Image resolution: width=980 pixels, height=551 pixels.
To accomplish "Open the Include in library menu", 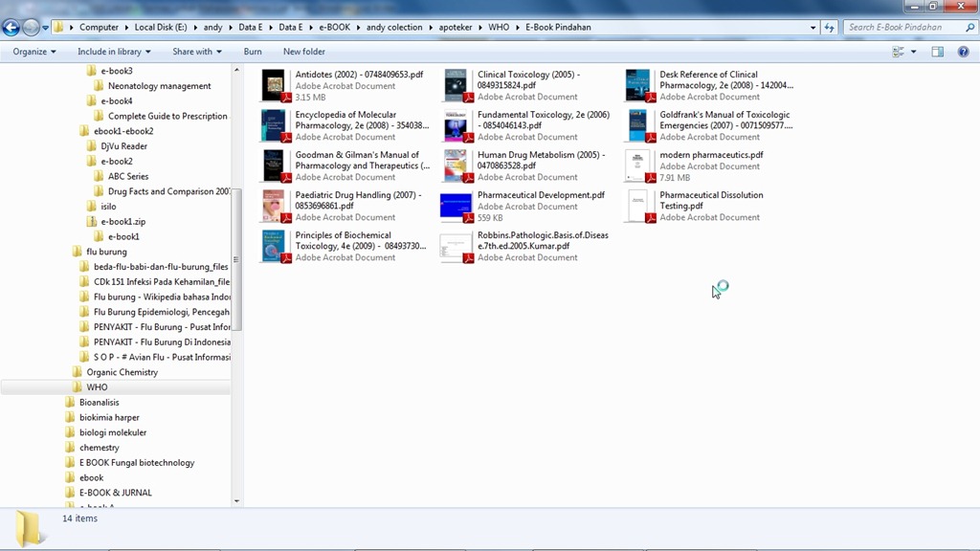I will tap(114, 52).
